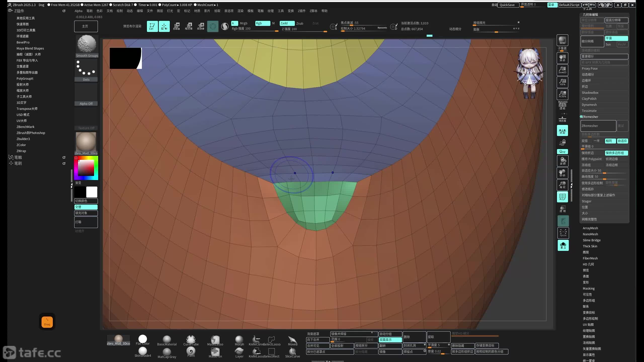Image resolution: width=644 pixels, height=362 pixels.
Task: Select the KnifeLasso brush
Action: (x=256, y=352)
